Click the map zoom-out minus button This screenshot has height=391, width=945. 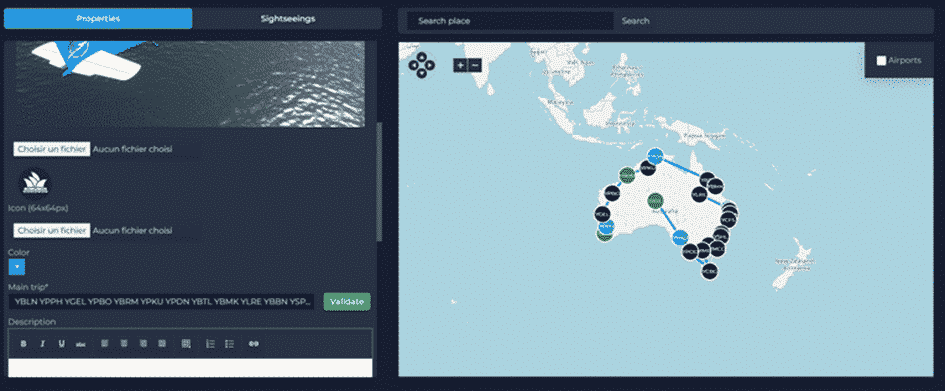475,64
